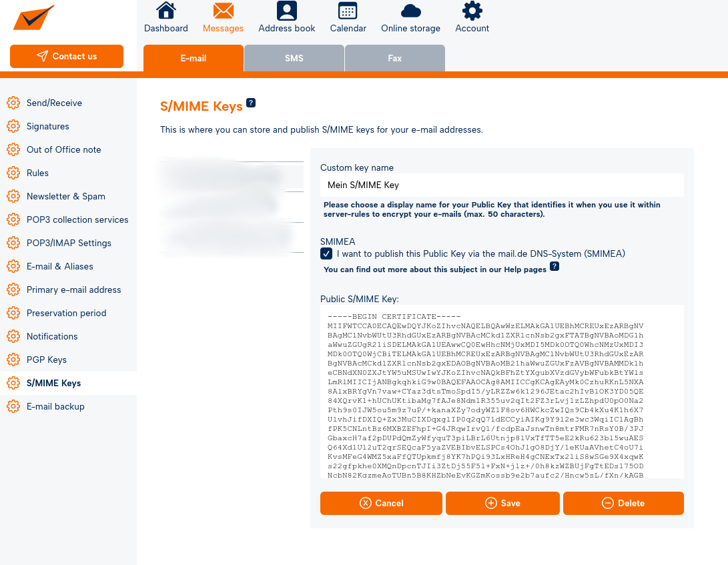The height and width of the screenshot is (565, 728).
Task: Uncheck the SMIMEA publish Public Key checkbox
Action: [x=326, y=253]
